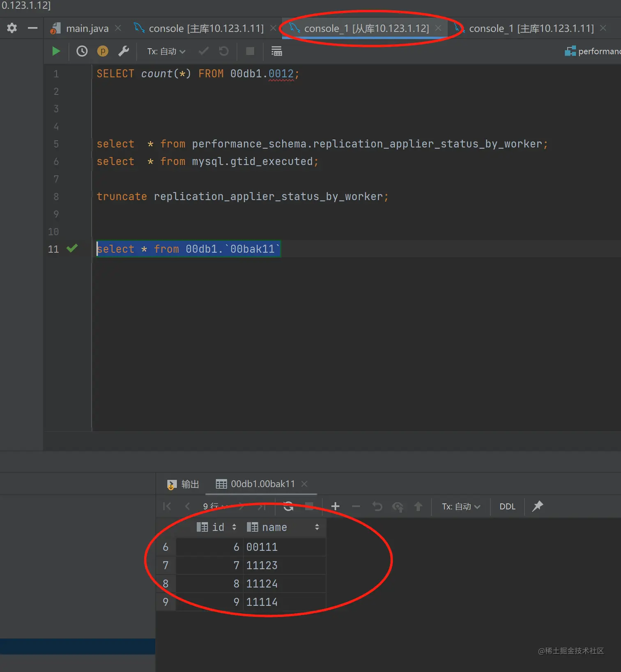This screenshot has width=621, height=672.
Task: Select row number 8 in the result gutter
Action: tap(166, 584)
